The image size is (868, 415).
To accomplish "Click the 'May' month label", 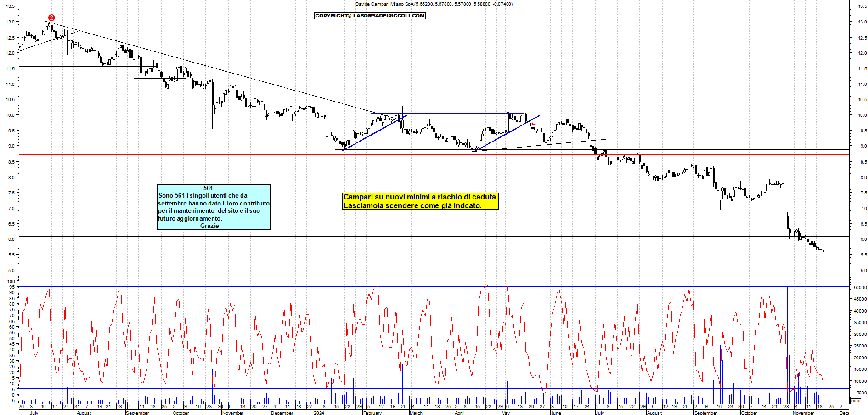I will point(506,413).
